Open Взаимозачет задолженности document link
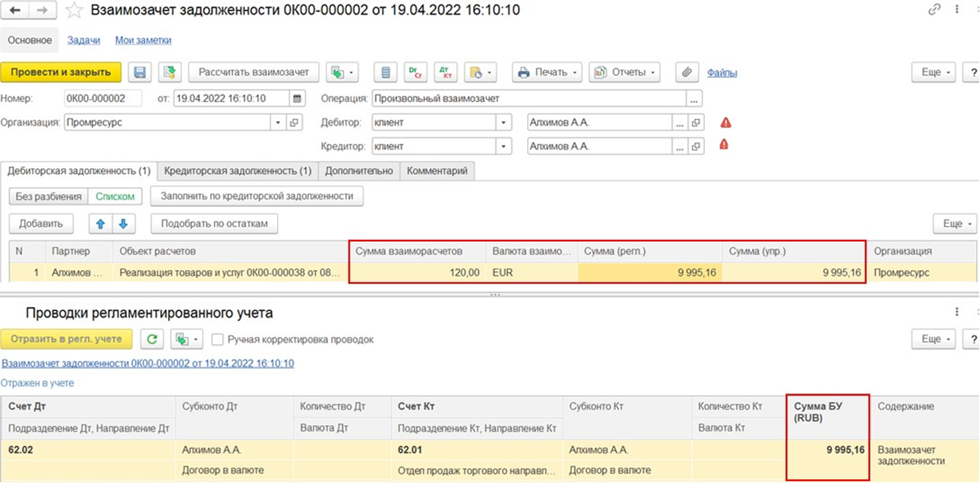The image size is (980, 483). 147,364
